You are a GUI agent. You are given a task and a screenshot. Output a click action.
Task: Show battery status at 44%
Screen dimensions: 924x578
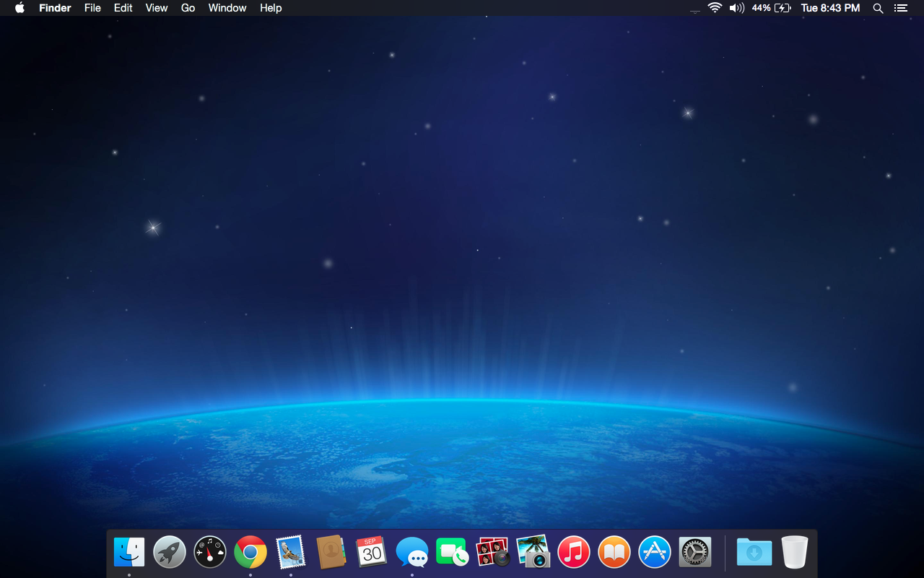[x=771, y=8]
